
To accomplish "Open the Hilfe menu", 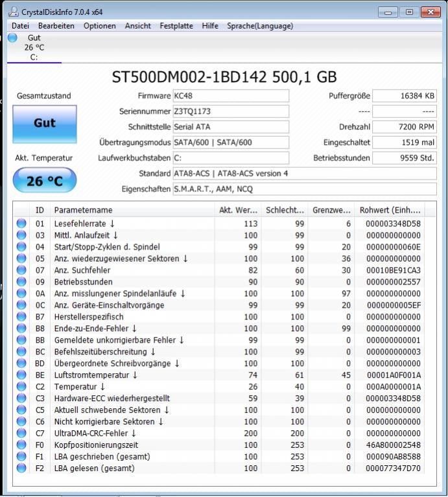I will pyautogui.click(x=210, y=26).
